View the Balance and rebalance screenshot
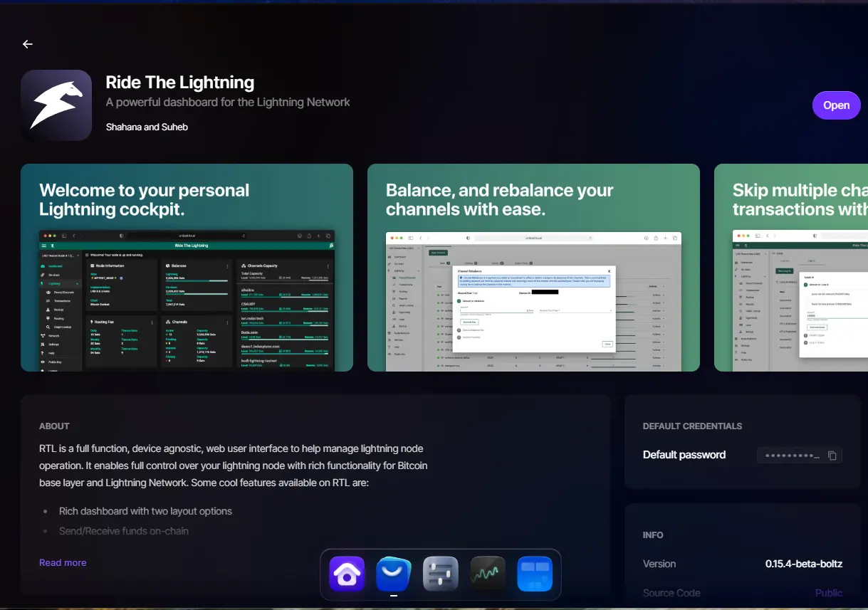Viewport: 868px width, 610px height. point(533,268)
